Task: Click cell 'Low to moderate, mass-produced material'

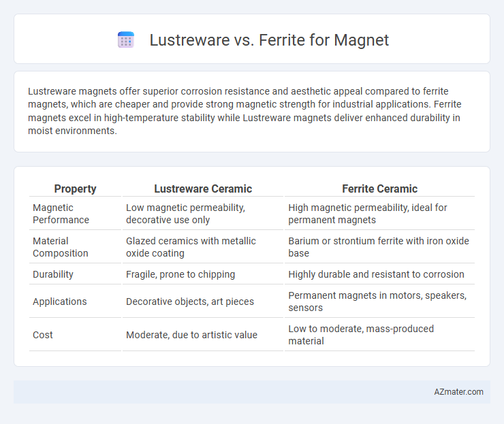Action: (x=361, y=335)
